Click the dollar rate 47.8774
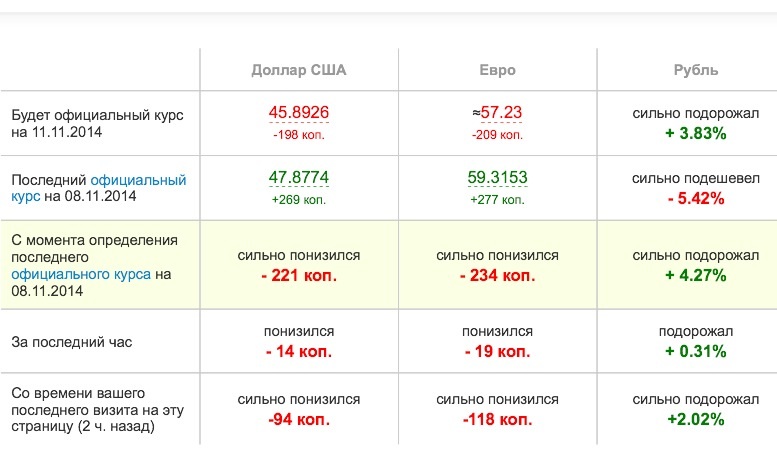 point(299,177)
